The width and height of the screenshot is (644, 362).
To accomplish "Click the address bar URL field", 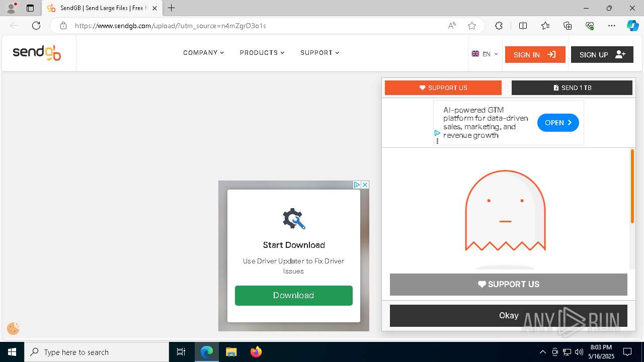I will tap(257, 26).
